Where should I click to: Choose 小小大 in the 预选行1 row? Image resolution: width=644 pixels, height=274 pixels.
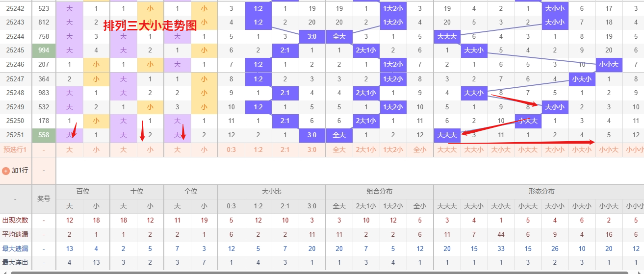[609, 150]
